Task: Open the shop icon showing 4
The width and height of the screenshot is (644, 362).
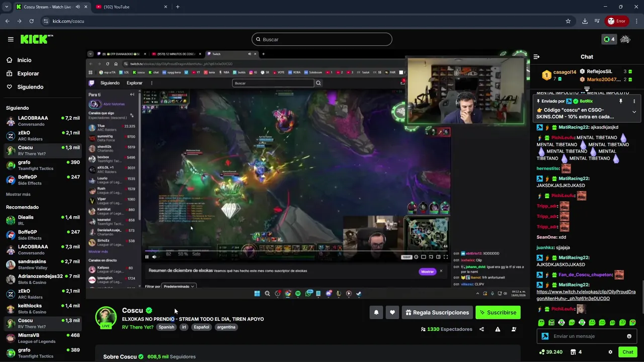Action: (577, 352)
